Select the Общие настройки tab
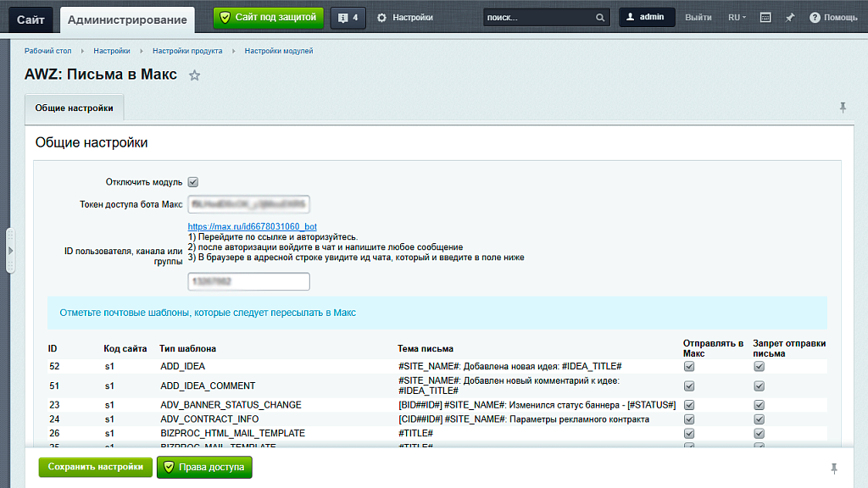The image size is (868, 488). (x=75, y=108)
